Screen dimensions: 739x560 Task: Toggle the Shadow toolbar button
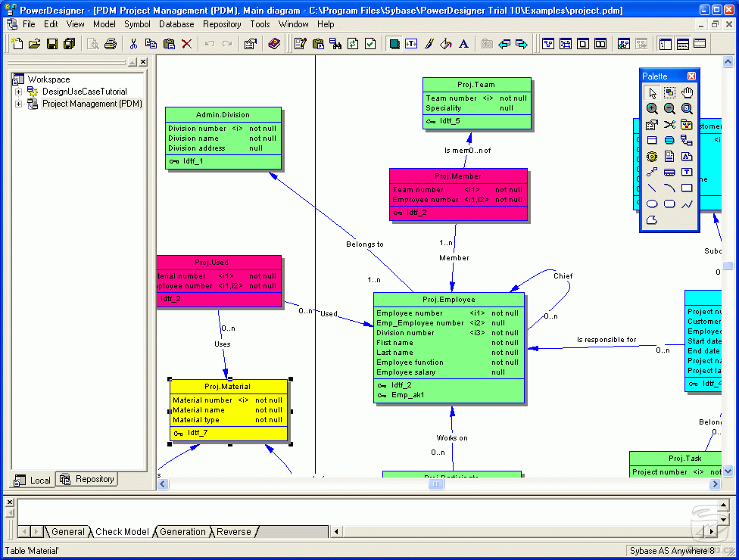(x=394, y=44)
